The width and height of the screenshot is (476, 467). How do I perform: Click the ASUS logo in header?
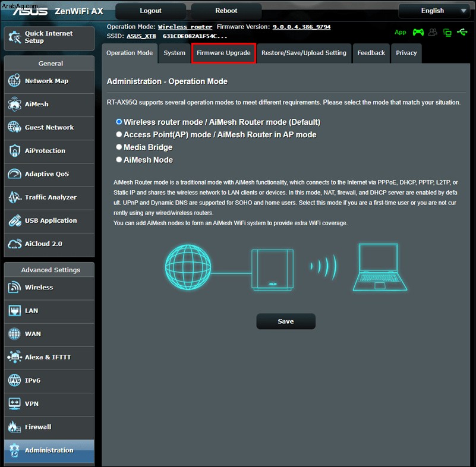(x=30, y=11)
